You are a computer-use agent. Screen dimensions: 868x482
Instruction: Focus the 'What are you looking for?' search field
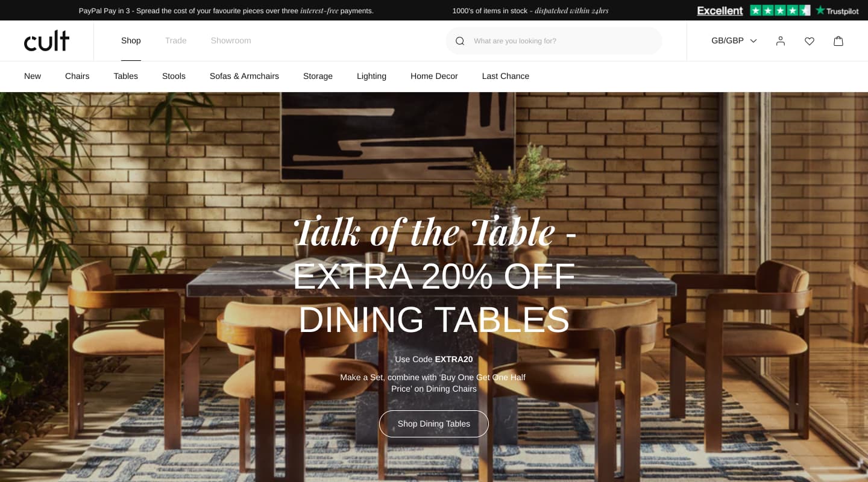[x=554, y=41]
